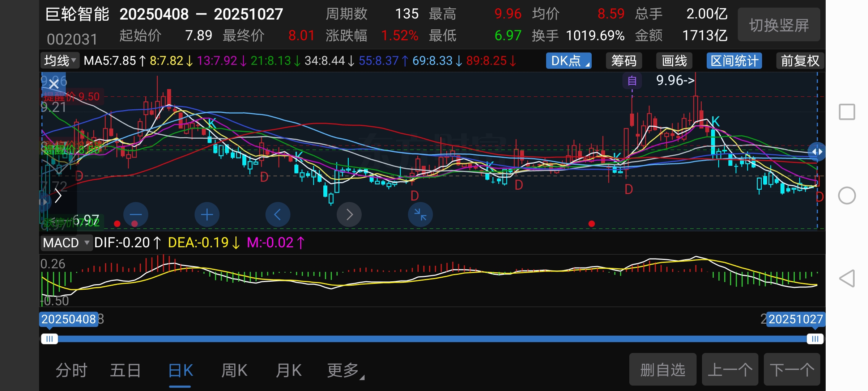Switch to the 周K tab

coord(234,370)
